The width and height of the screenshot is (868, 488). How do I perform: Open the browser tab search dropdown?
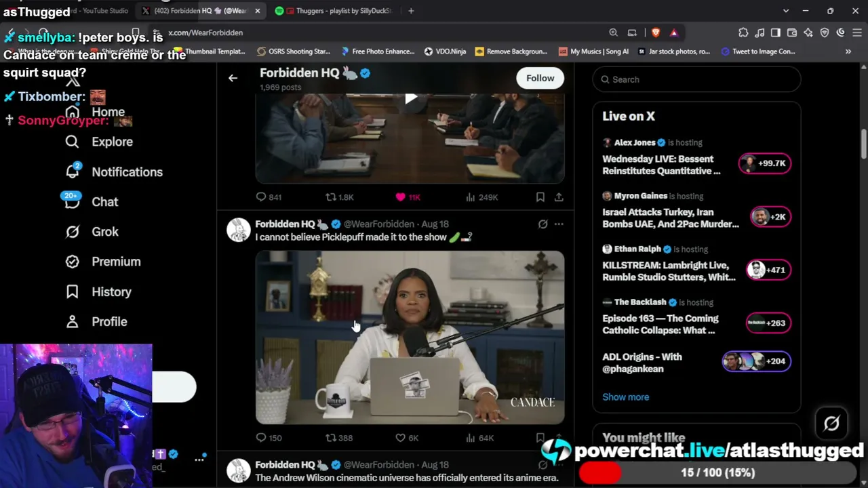(x=786, y=11)
